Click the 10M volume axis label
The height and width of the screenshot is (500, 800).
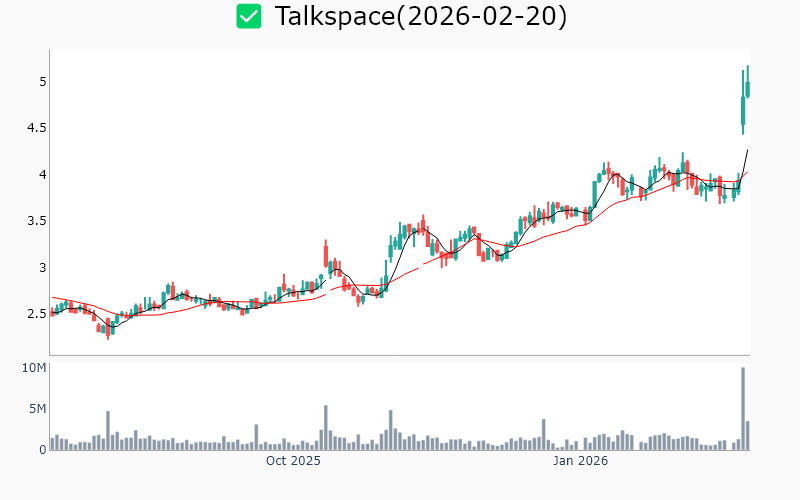pos(34,369)
